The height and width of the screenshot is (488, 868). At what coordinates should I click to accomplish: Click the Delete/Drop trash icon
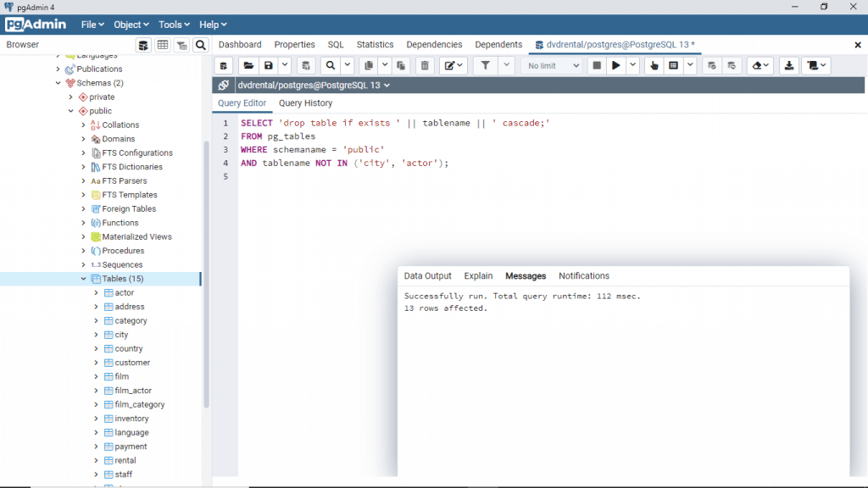pyautogui.click(x=423, y=65)
